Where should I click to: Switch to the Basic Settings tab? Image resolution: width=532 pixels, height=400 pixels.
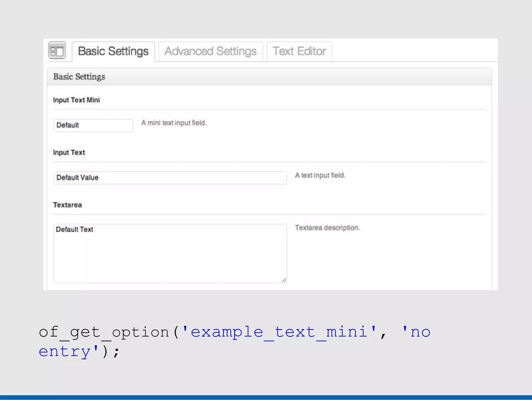click(113, 51)
